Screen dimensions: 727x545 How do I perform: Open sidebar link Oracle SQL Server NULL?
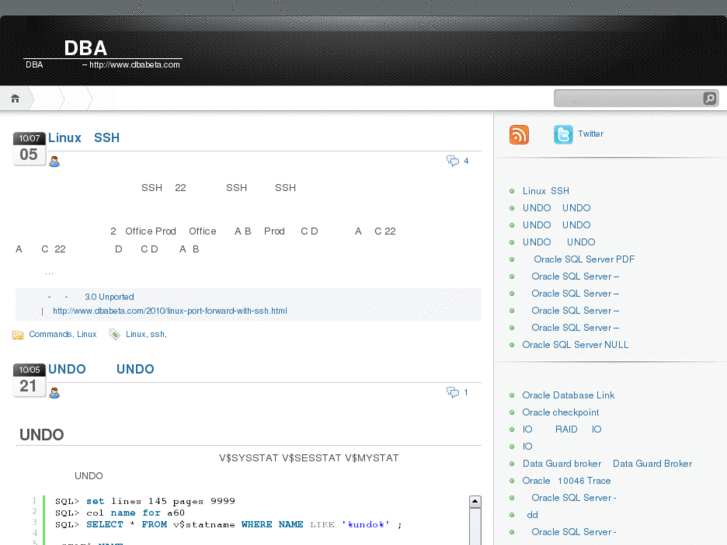(575, 345)
